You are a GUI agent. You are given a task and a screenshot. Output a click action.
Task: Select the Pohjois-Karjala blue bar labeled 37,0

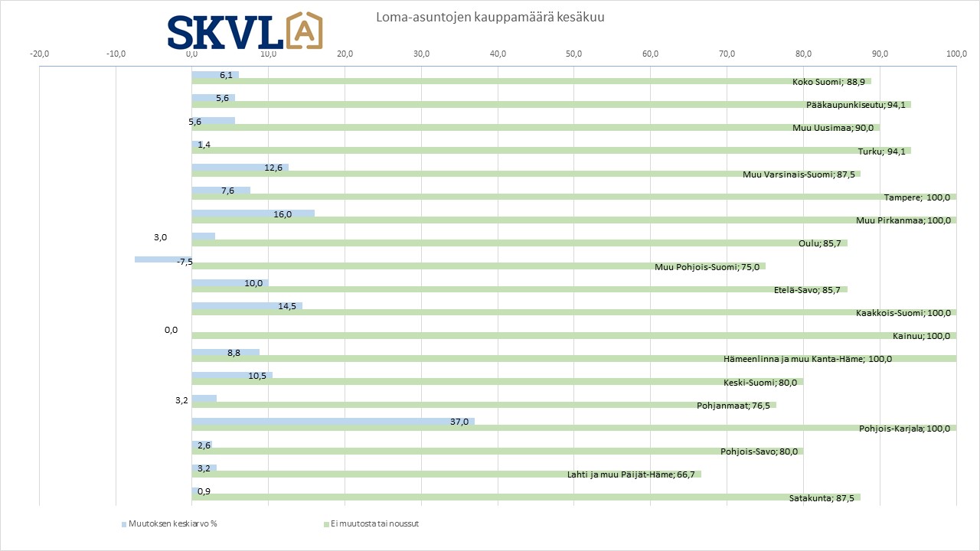pyautogui.click(x=332, y=421)
